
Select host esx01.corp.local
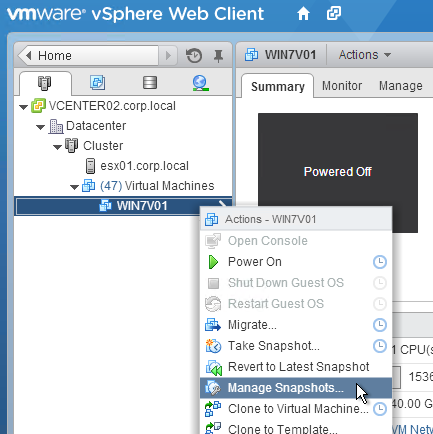pos(144,166)
